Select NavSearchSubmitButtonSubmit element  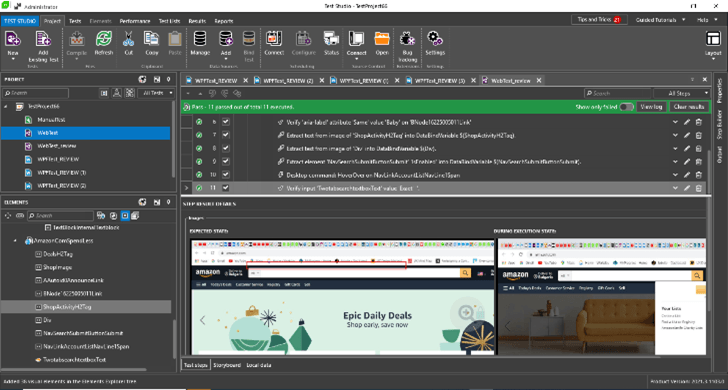(x=83, y=333)
